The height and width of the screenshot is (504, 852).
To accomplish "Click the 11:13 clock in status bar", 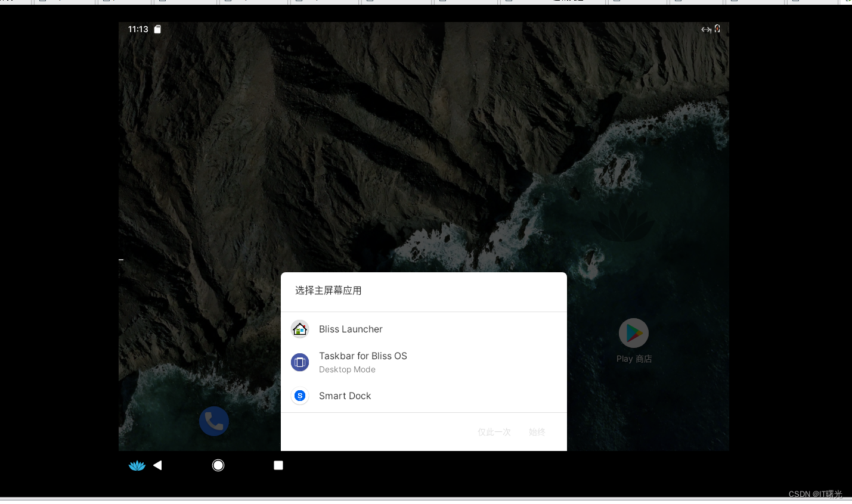I will (138, 29).
